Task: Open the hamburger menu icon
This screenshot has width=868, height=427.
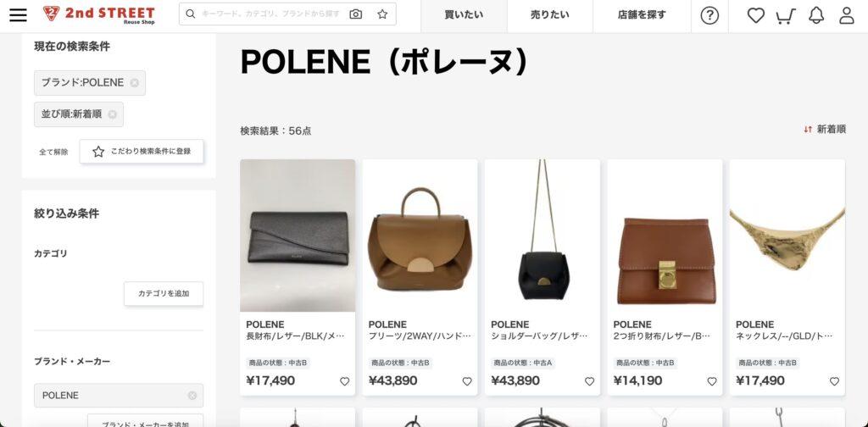Action: 19,15
